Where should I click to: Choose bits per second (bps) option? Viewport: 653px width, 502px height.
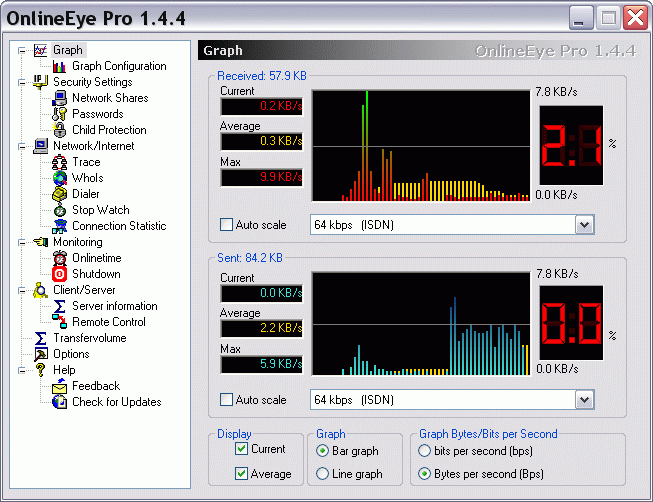[424, 451]
